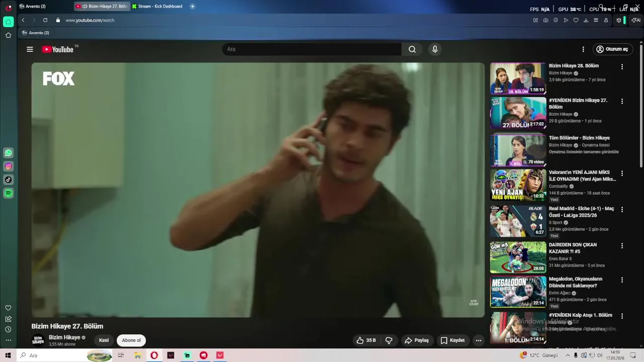Subscribe with Abone ol button
The image size is (644, 362).
click(131, 340)
